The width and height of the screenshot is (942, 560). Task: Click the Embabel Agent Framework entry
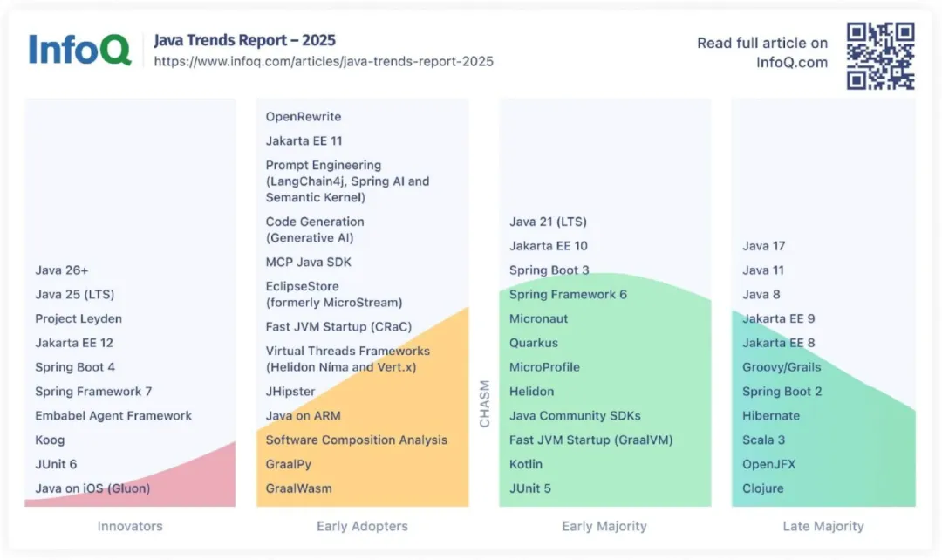click(x=113, y=416)
